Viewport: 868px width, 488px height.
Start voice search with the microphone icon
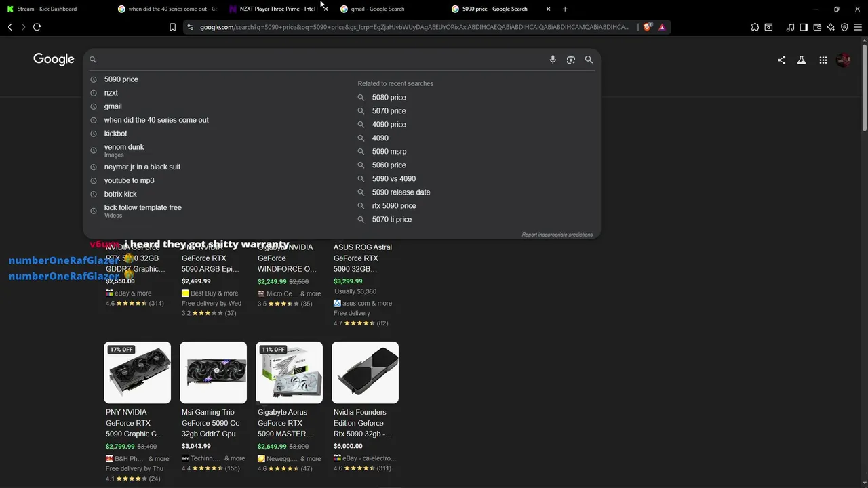[x=553, y=60]
